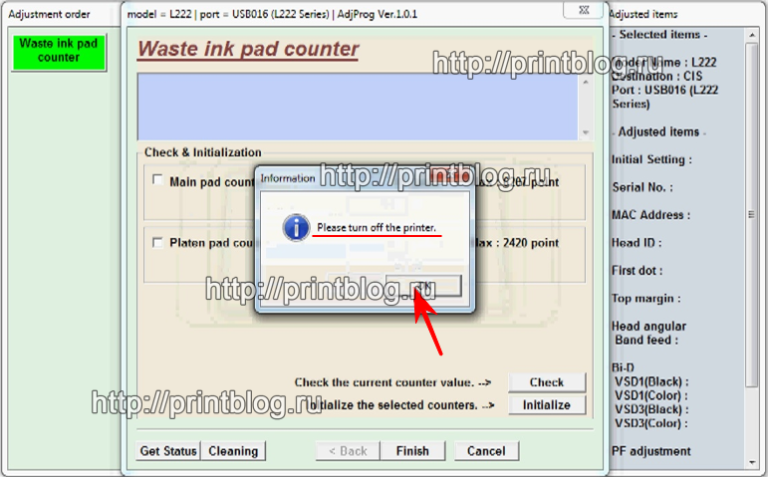This screenshot has height=477, width=768.
Task: Click the log box scroll down arrow
Action: coord(586,132)
